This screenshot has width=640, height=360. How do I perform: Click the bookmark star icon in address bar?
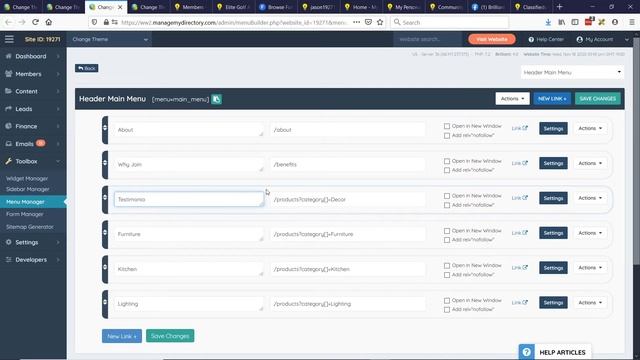tap(380, 22)
